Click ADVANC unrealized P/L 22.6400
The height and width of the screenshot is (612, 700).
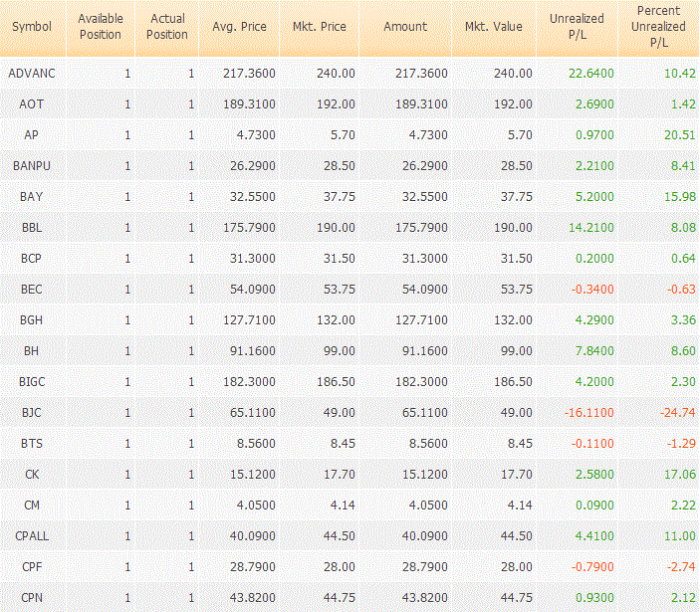(x=591, y=74)
